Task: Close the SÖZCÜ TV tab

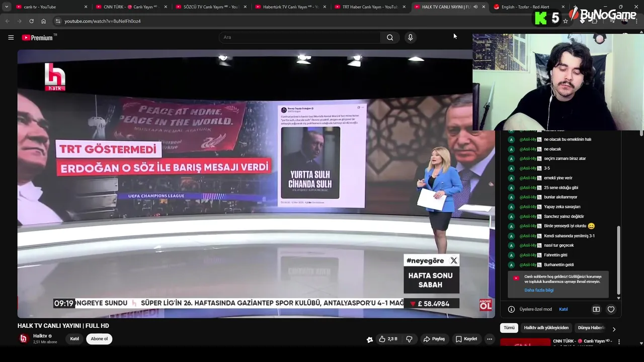Action: [x=245, y=7]
